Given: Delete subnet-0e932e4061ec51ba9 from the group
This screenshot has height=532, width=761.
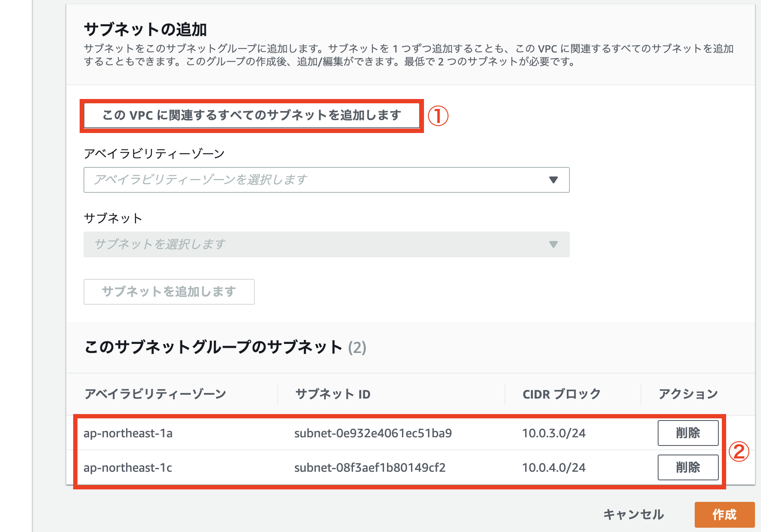Looking at the screenshot, I should click(687, 433).
